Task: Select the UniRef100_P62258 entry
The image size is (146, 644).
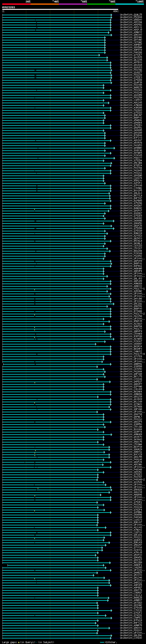Action: (x=131, y=316)
